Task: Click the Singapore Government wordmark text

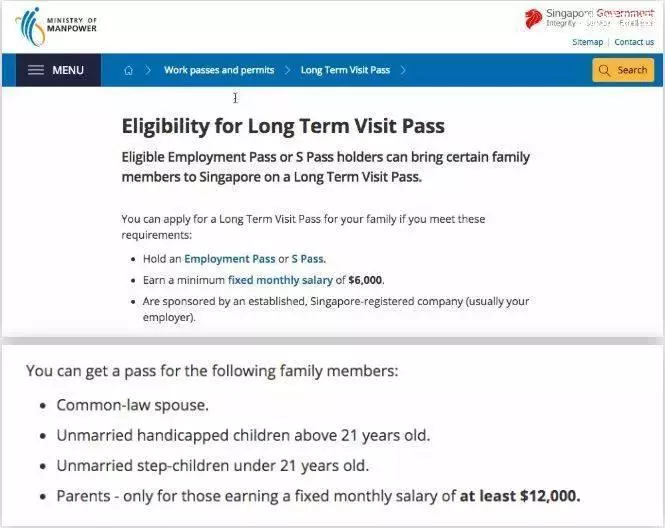Action: point(600,14)
